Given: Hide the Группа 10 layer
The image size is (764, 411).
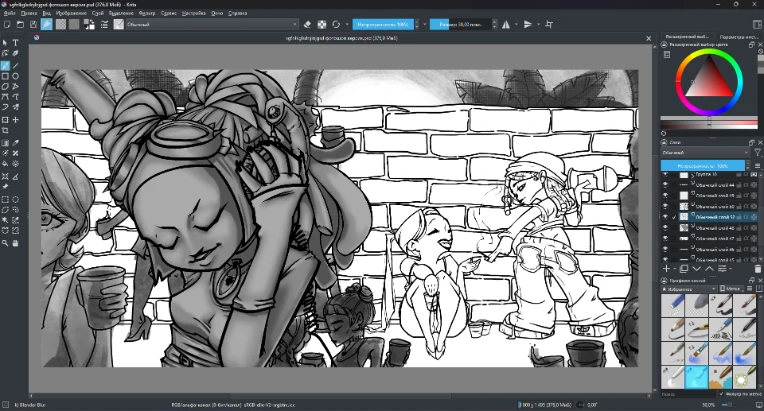Looking at the screenshot, I should pyautogui.click(x=665, y=174).
